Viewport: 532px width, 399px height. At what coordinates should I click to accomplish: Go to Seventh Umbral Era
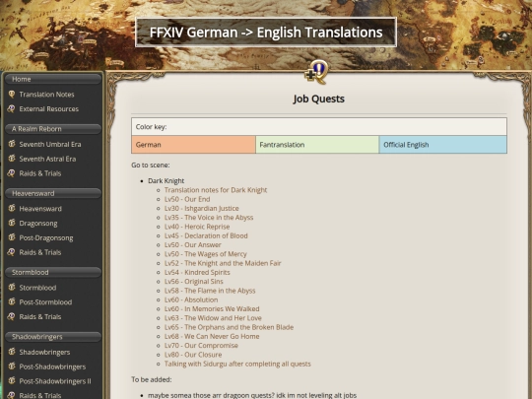[50, 144]
